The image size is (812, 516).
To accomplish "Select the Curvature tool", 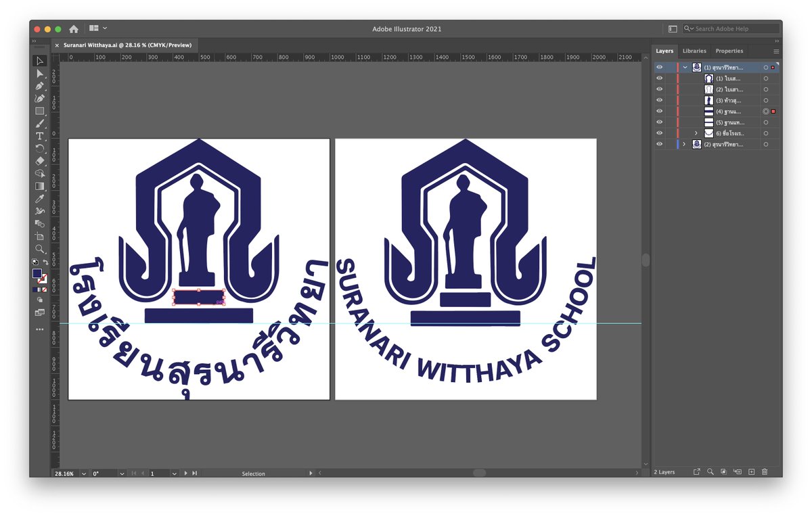I will (40, 98).
